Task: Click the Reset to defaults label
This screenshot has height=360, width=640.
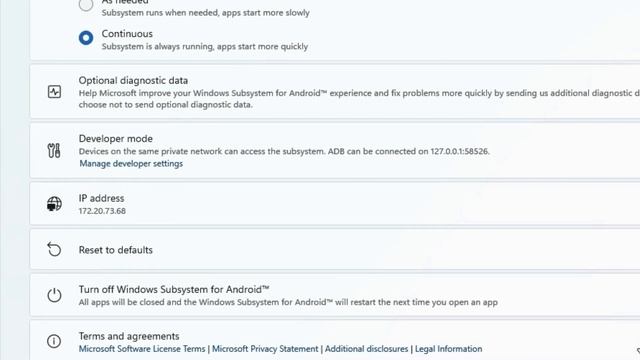Action: pyautogui.click(x=116, y=250)
